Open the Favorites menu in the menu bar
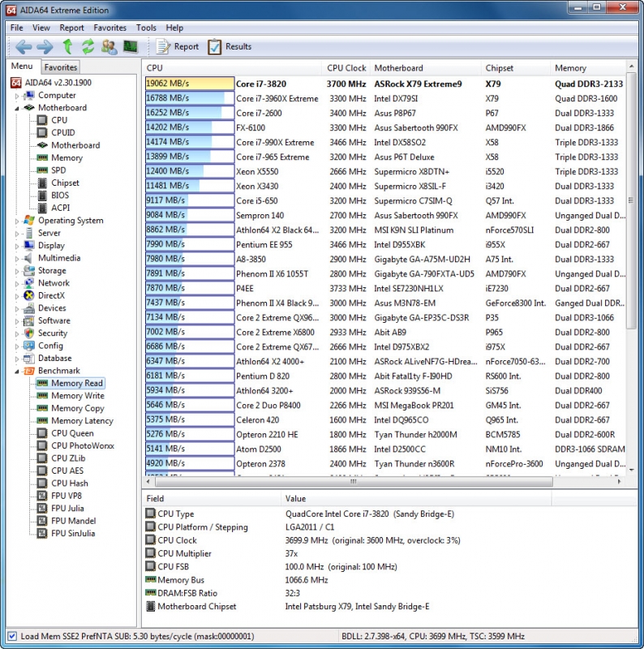This screenshot has height=649, width=644. tap(109, 28)
